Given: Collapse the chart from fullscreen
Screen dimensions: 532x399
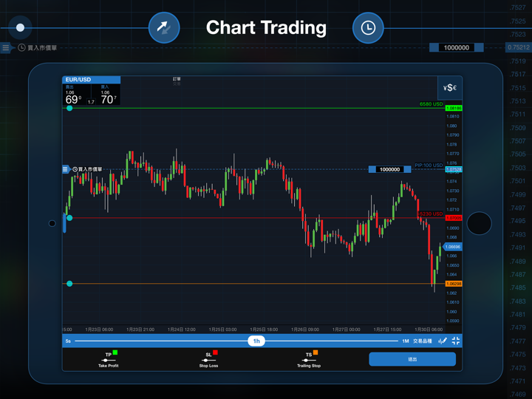Looking at the screenshot, I should click(x=456, y=341).
